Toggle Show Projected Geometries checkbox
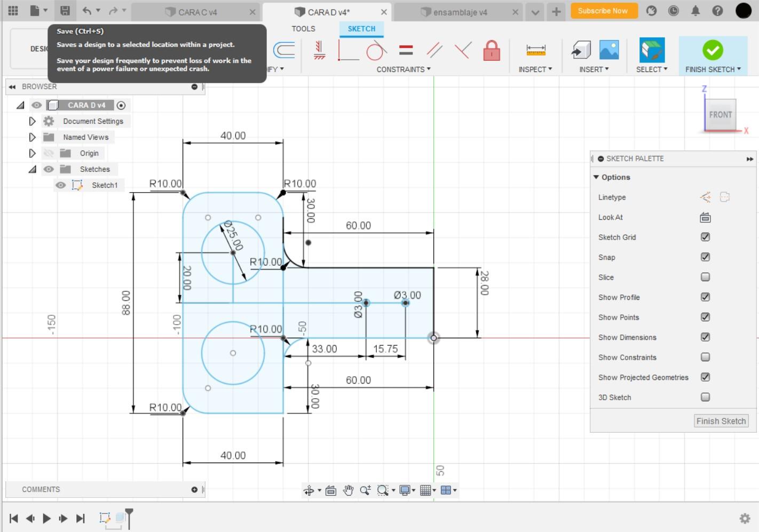Image resolution: width=759 pixels, height=532 pixels. coord(705,377)
